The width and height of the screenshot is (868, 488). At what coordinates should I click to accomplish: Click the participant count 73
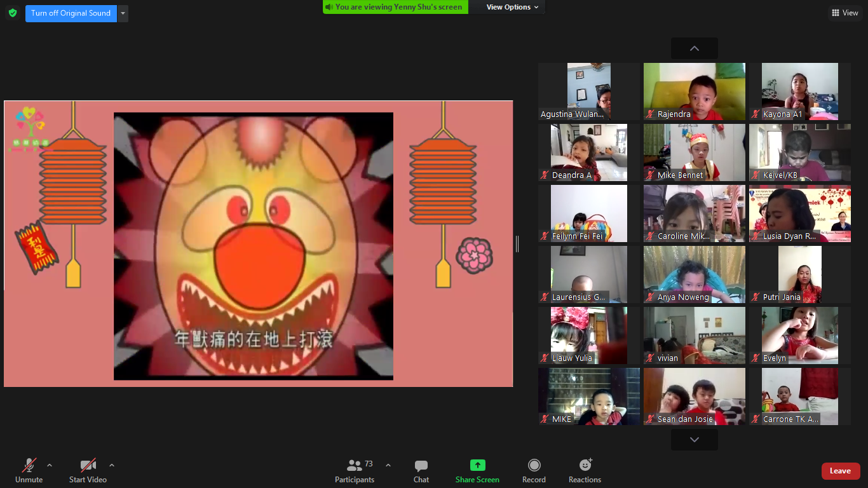coord(369,464)
